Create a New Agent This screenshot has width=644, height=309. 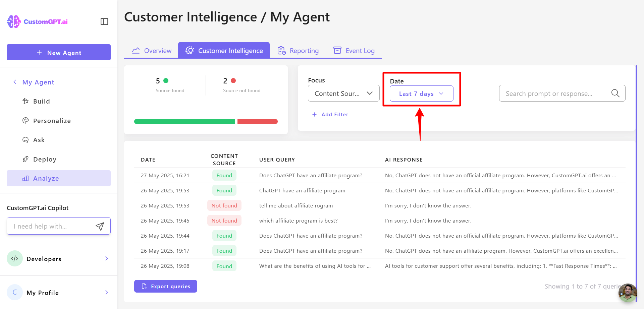click(59, 52)
